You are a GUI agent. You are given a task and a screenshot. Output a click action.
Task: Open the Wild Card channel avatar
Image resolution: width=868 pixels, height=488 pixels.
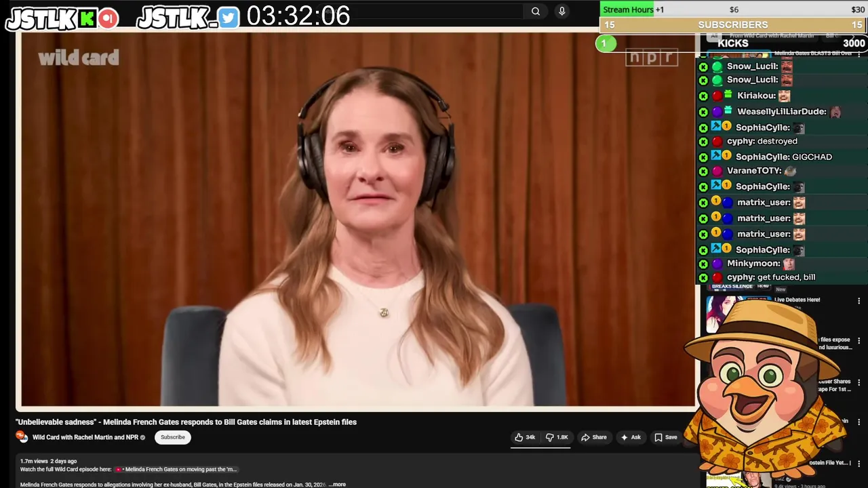[x=21, y=437]
